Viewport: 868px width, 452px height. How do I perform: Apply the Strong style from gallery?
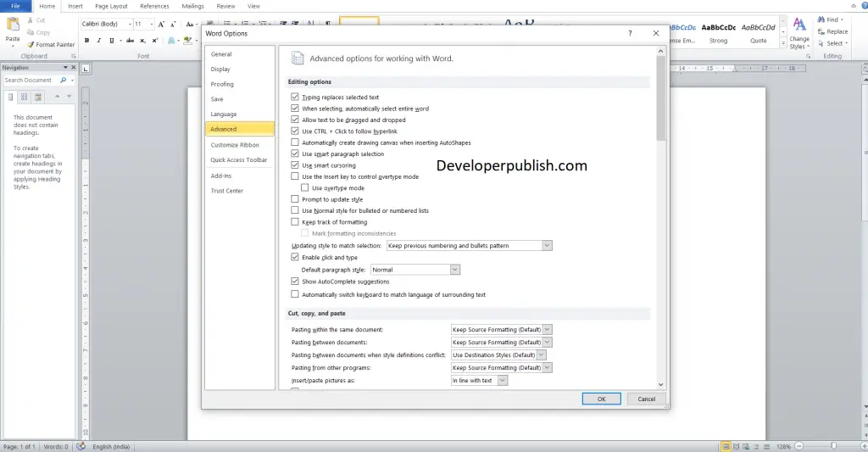coord(719,33)
